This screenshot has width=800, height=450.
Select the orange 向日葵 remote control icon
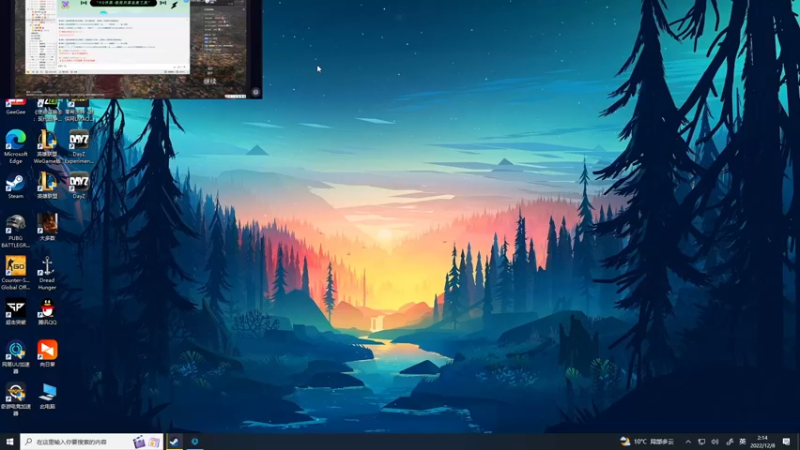(47, 354)
